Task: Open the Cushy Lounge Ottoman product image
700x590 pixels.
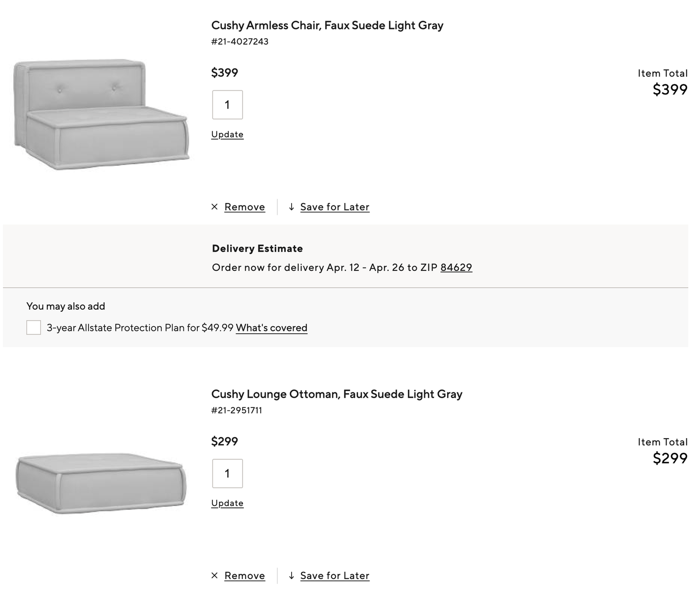Action: (101, 484)
